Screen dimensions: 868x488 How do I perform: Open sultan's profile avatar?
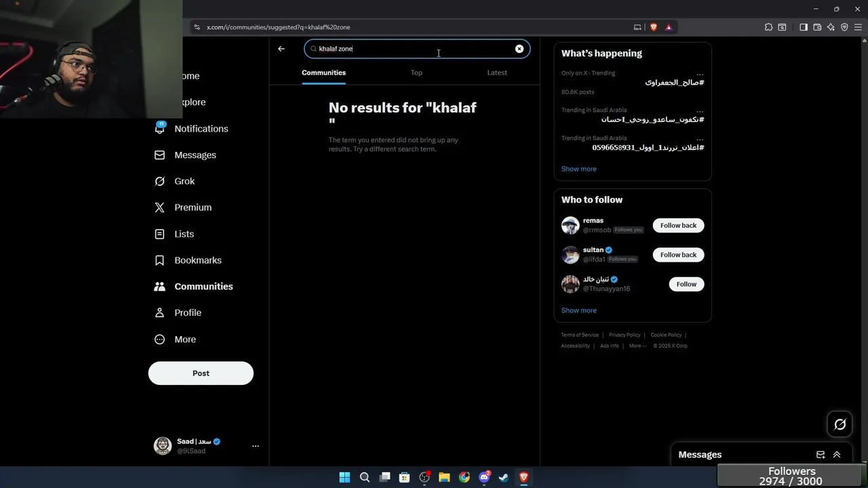570,255
